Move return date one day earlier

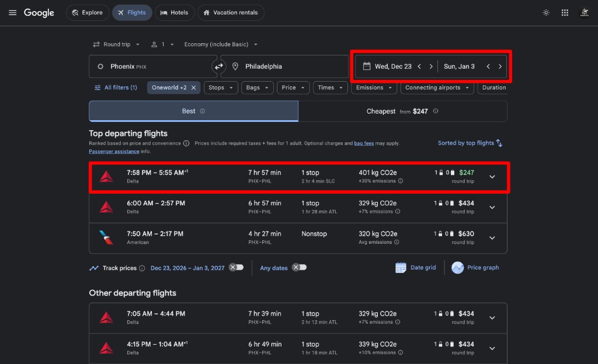click(488, 66)
